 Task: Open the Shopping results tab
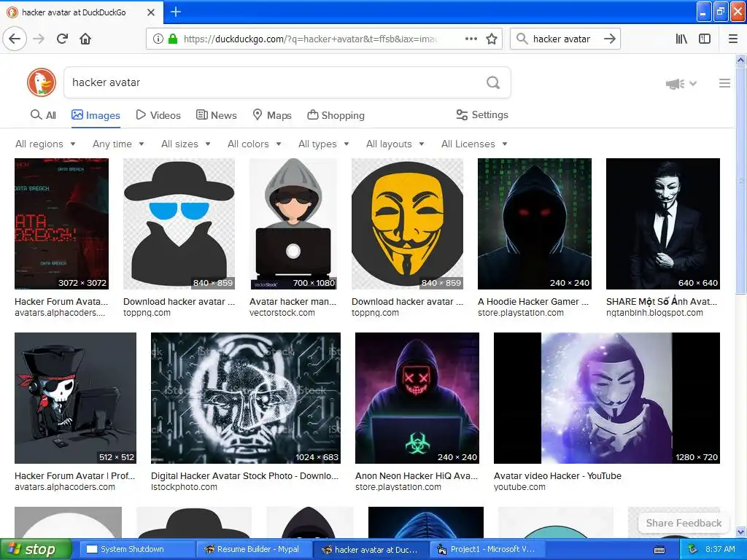(336, 115)
